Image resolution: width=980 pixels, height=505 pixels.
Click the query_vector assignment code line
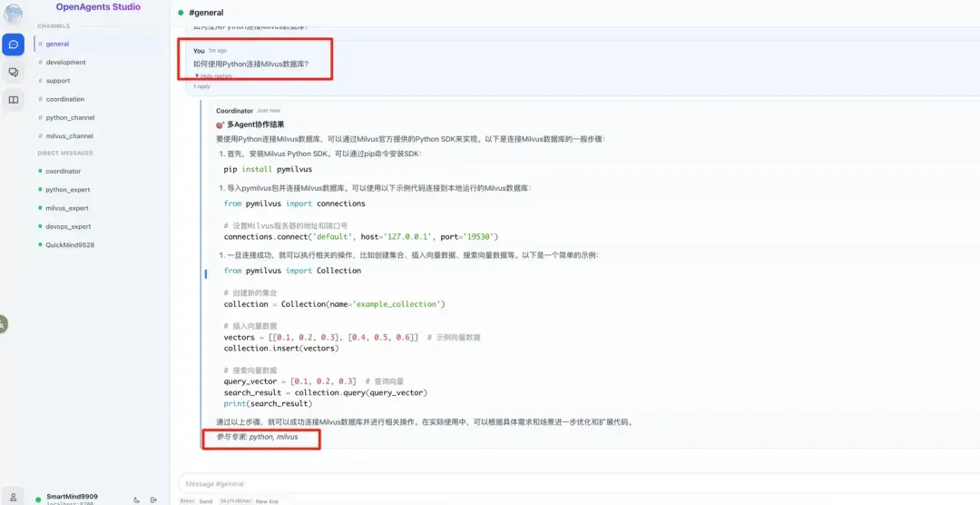tap(290, 381)
